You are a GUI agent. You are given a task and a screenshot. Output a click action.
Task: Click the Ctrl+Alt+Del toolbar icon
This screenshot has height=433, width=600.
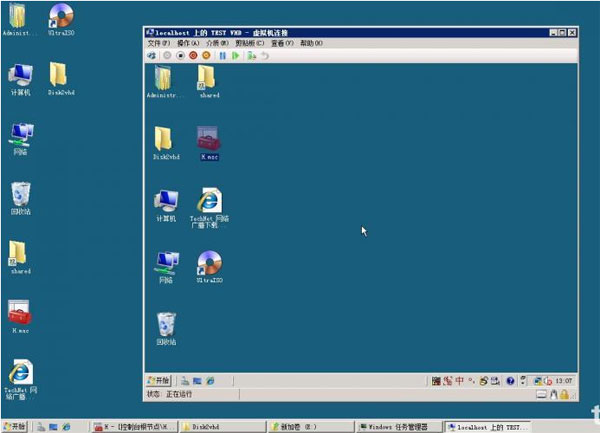coord(153,56)
